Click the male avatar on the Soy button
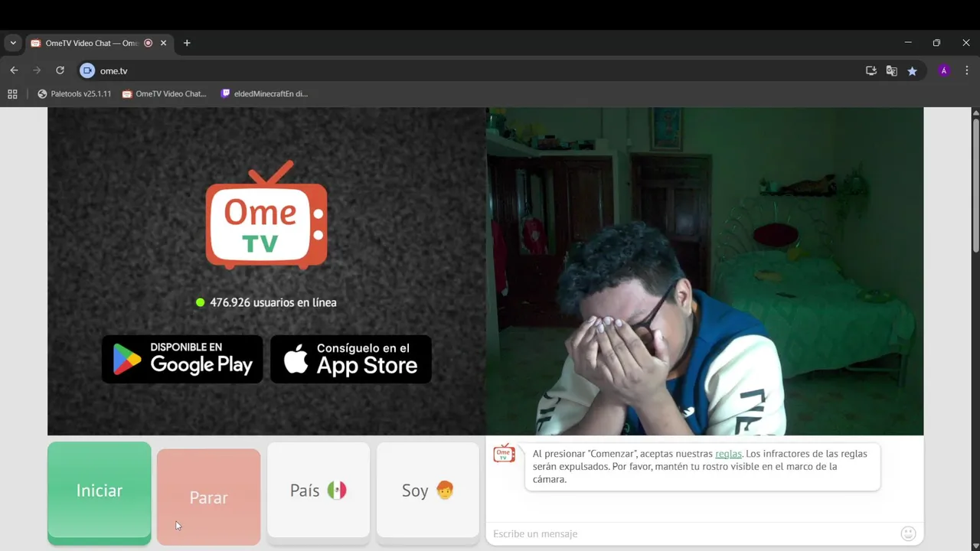The height and width of the screenshot is (551, 980). (x=445, y=490)
